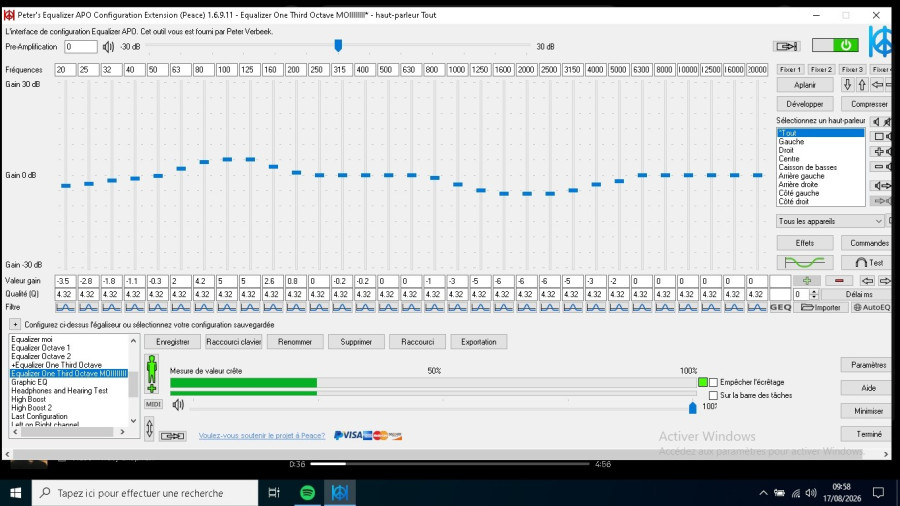Open the MIDI settings button

point(153,404)
